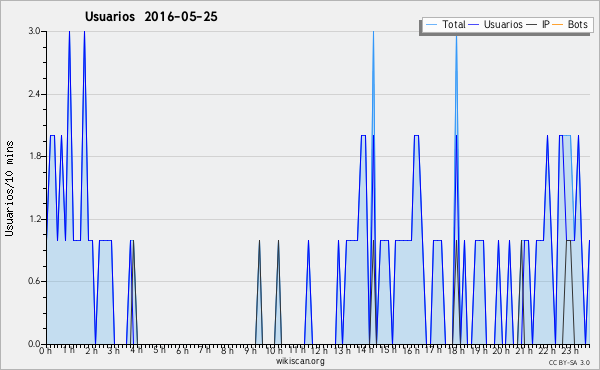Click the '10 h' x-axis label

(274, 351)
